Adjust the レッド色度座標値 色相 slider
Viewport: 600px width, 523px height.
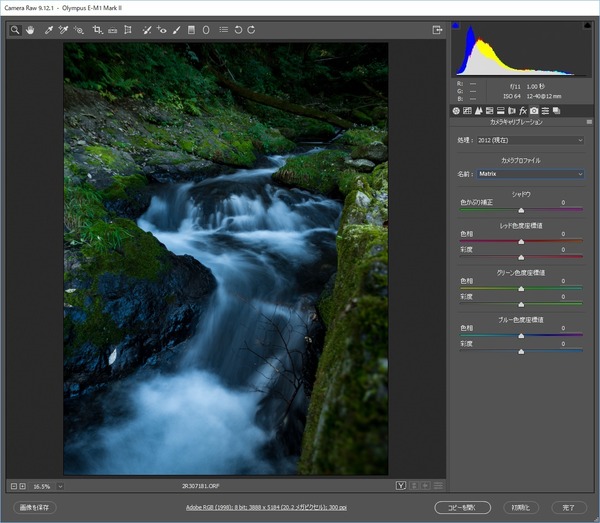[521, 241]
